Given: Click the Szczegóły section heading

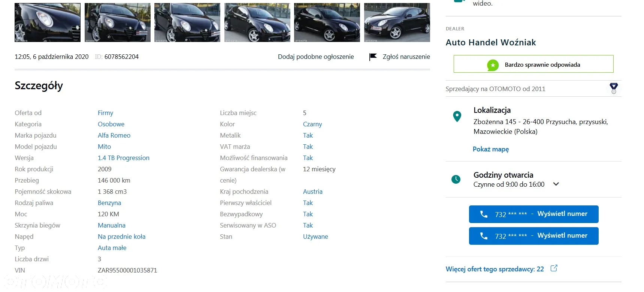Looking at the screenshot, I should [x=39, y=86].
